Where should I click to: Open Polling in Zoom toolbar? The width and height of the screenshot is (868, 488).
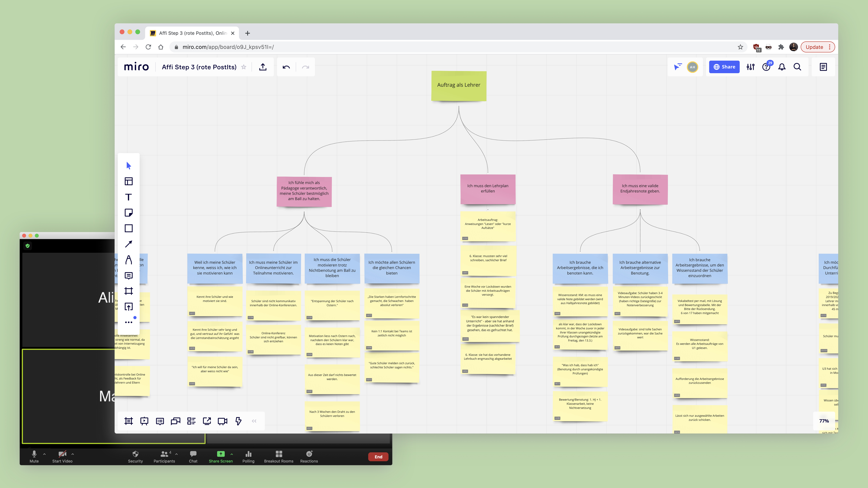pyautogui.click(x=248, y=457)
